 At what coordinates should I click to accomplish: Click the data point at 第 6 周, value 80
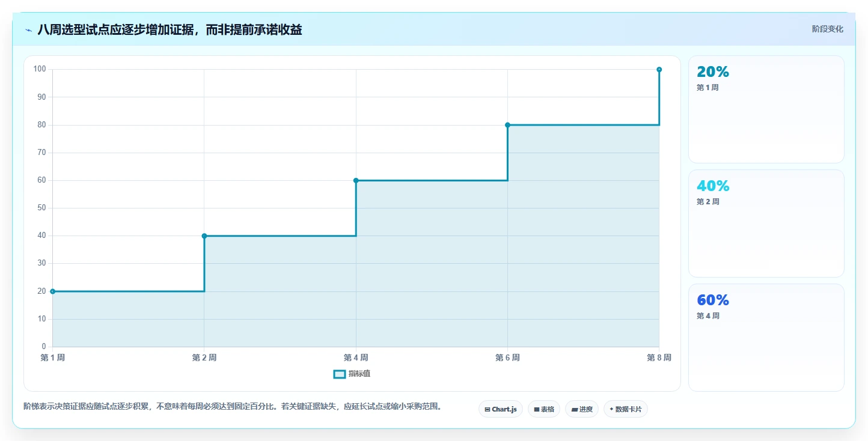(507, 125)
